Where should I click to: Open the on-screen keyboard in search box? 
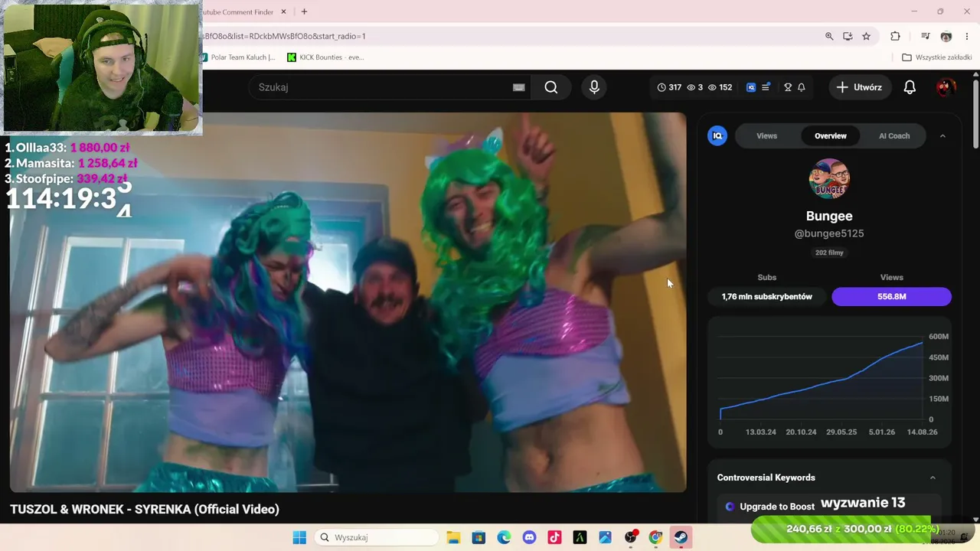pos(518,87)
